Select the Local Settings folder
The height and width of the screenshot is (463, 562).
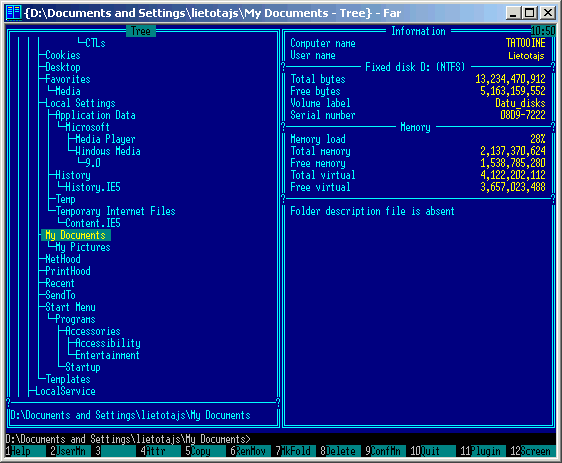coord(80,103)
